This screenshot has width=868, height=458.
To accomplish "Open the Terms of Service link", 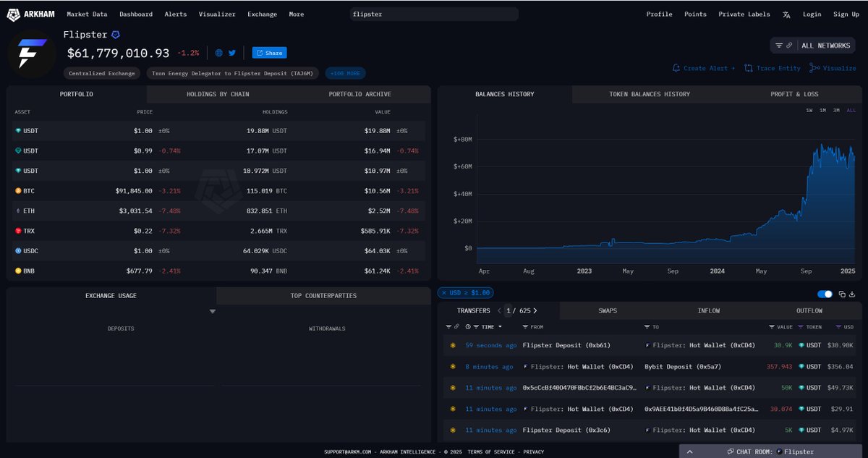I will 492,451.
